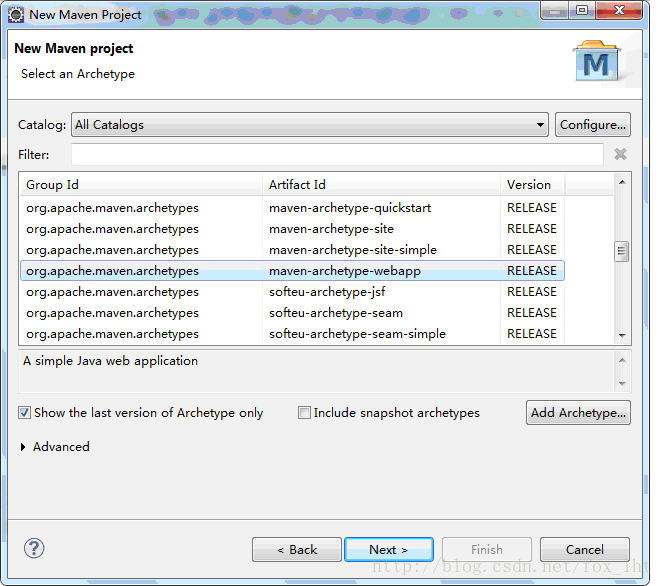Click the description text A simple Java web application
Viewport: 664px width, 586px height.
click(111, 361)
